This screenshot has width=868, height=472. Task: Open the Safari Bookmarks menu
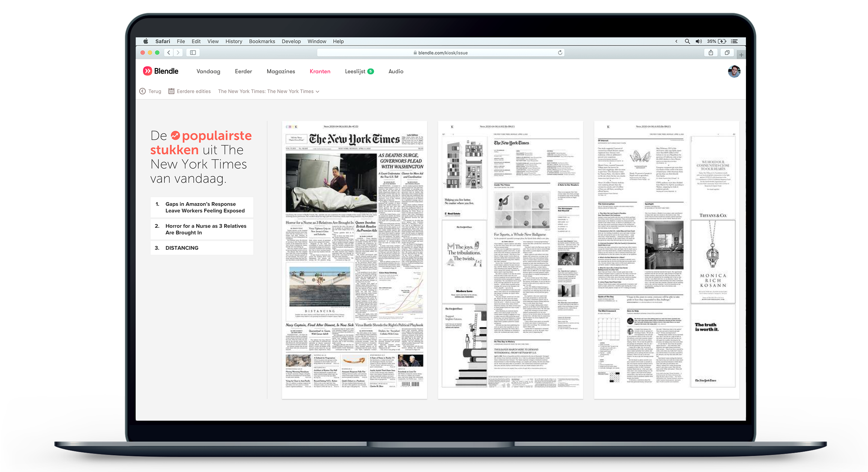tap(262, 41)
